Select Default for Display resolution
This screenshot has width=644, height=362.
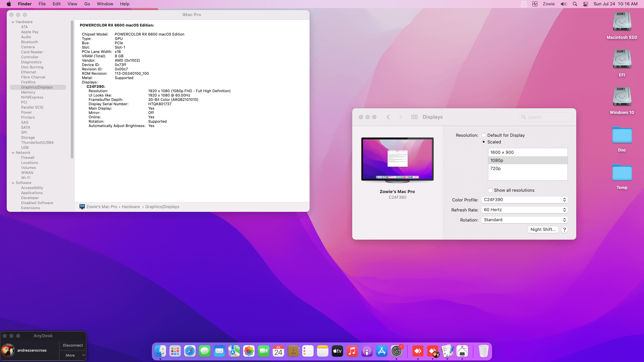click(484, 135)
